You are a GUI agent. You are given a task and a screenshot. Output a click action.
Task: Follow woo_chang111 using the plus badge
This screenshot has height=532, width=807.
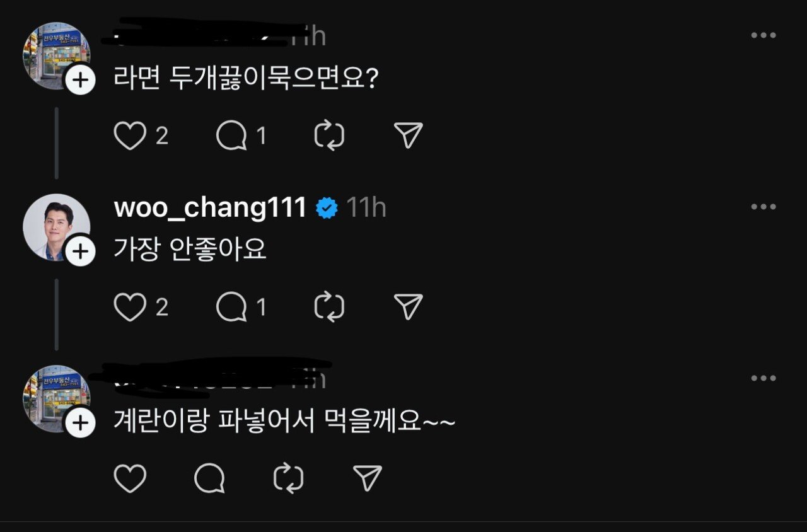click(80, 252)
